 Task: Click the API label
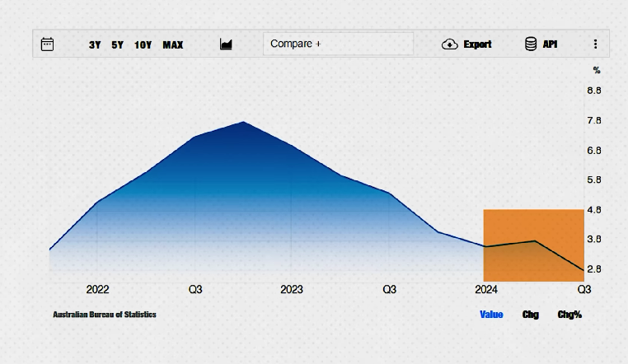coord(550,44)
